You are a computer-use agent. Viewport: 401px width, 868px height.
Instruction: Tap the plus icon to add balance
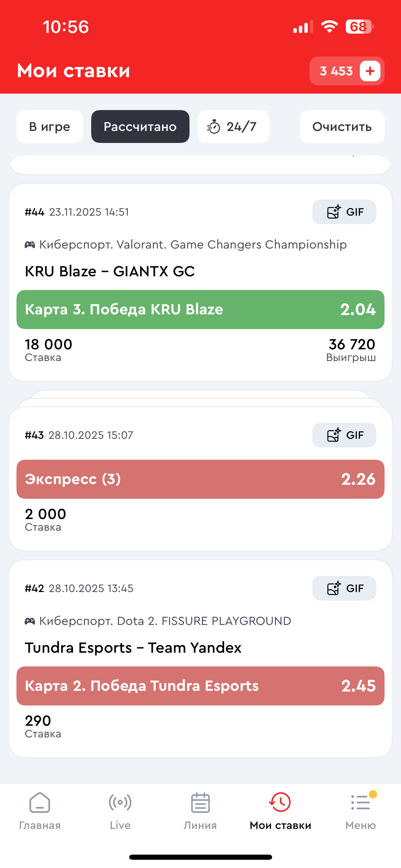370,71
